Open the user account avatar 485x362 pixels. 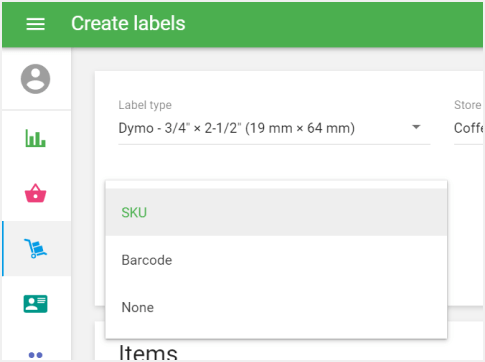[36, 79]
